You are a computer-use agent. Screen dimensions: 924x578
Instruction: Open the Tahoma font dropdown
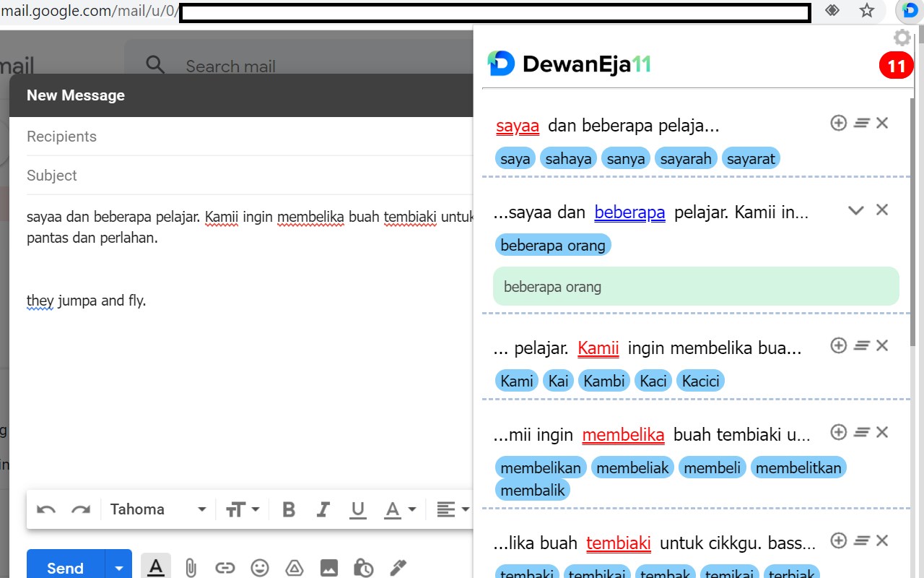pyautogui.click(x=158, y=509)
